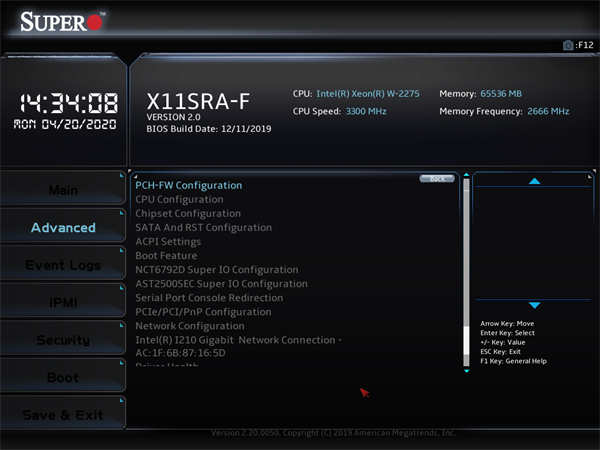Click the help panel up arrow

(x=535, y=181)
